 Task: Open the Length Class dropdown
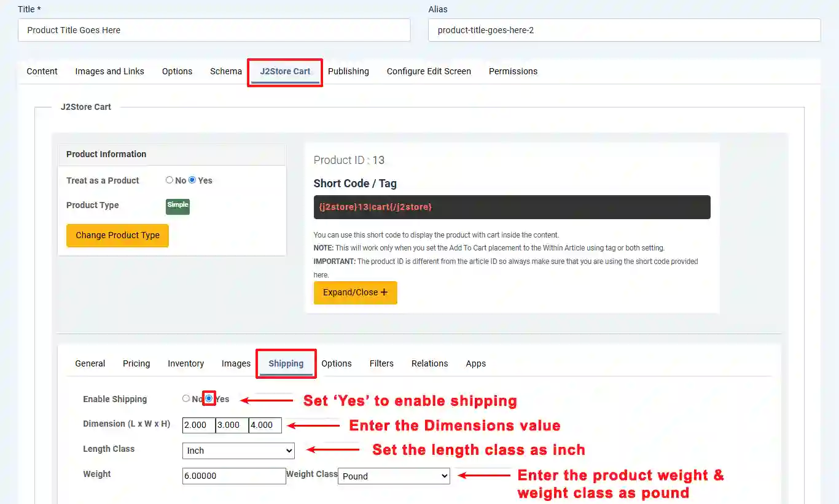click(x=238, y=451)
